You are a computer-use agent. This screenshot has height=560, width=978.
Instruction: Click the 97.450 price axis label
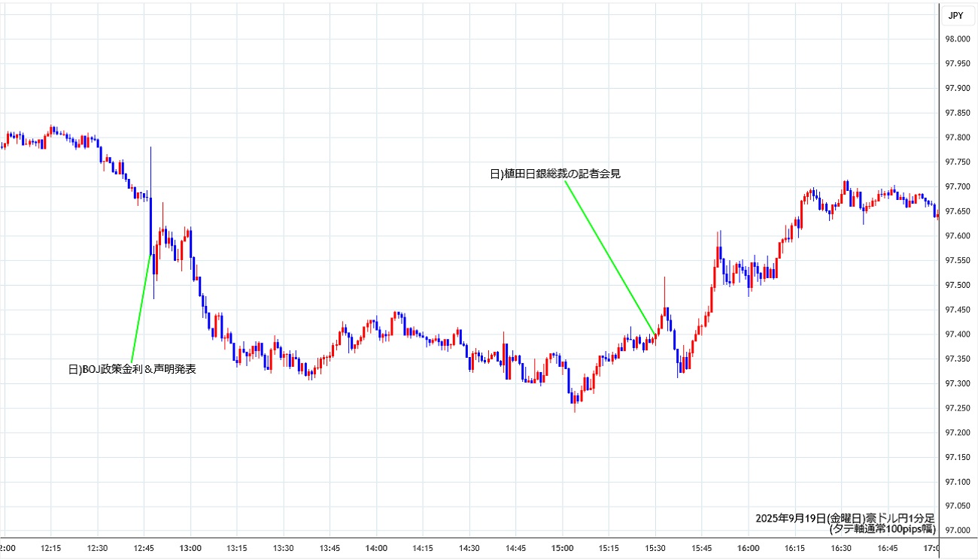click(x=959, y=309)
